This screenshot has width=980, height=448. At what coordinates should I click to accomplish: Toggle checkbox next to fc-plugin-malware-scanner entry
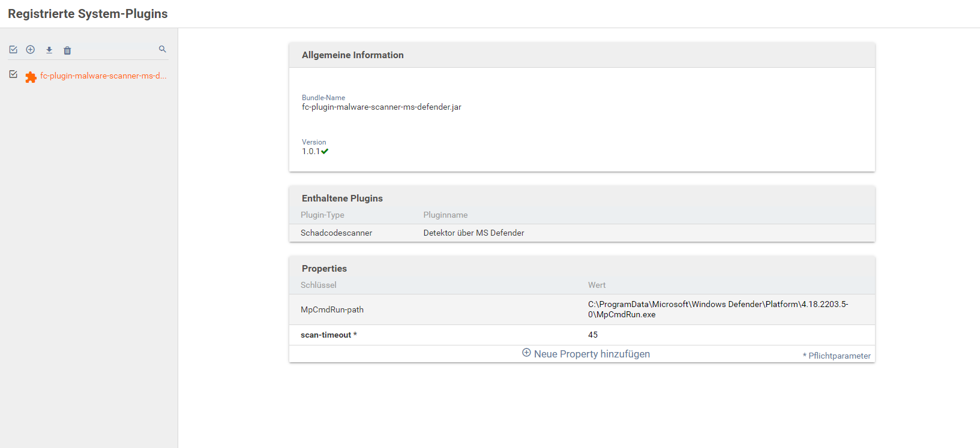(x=13, y=74)
